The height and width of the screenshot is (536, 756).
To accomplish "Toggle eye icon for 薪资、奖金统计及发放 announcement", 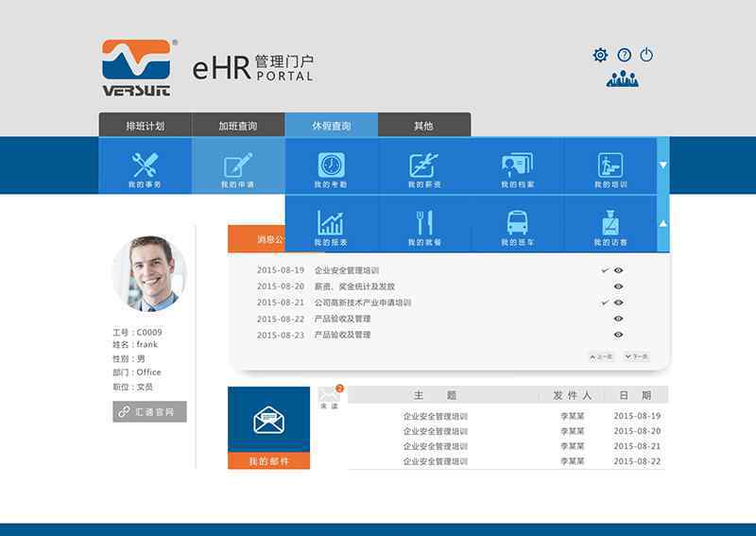I will [x=619, y=286].
